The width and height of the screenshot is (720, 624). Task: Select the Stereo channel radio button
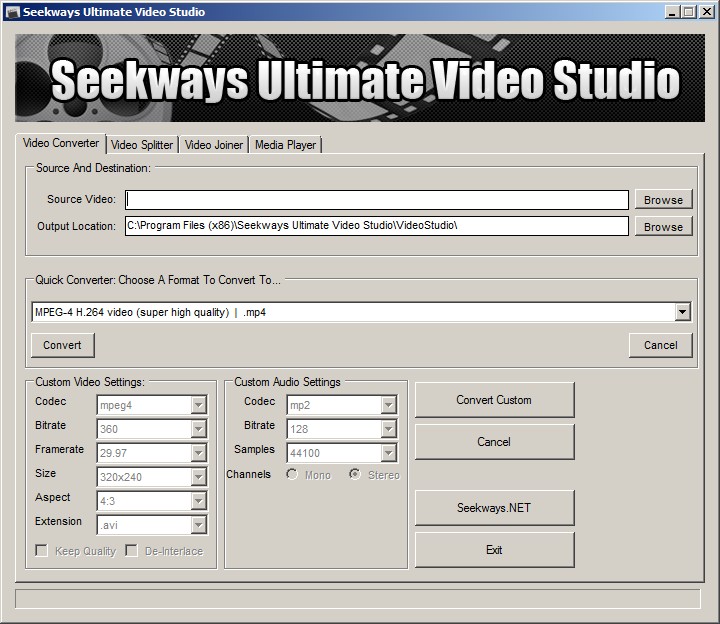click(x=354, y=474)
